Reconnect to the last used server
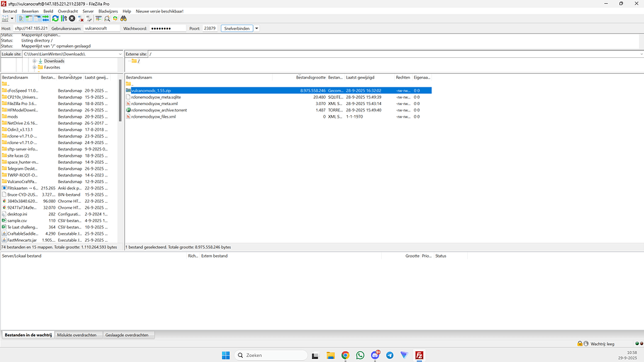Viewport: 644px width, 362px height. coord(89,18)
